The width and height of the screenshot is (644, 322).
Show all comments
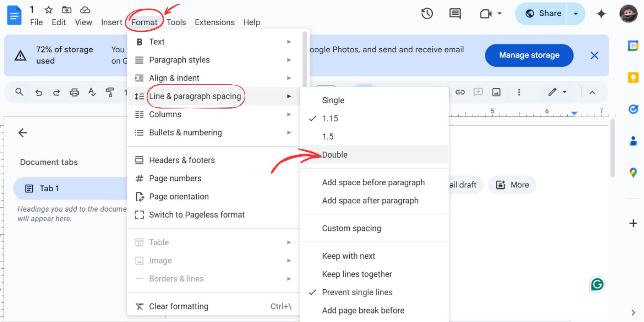coord(455,14)
